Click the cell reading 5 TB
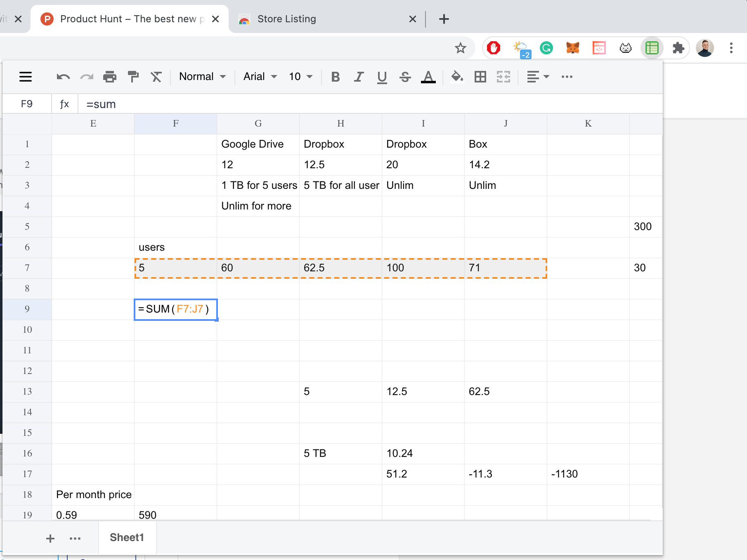Screen dimensions: 747x560 coord(341,454)
